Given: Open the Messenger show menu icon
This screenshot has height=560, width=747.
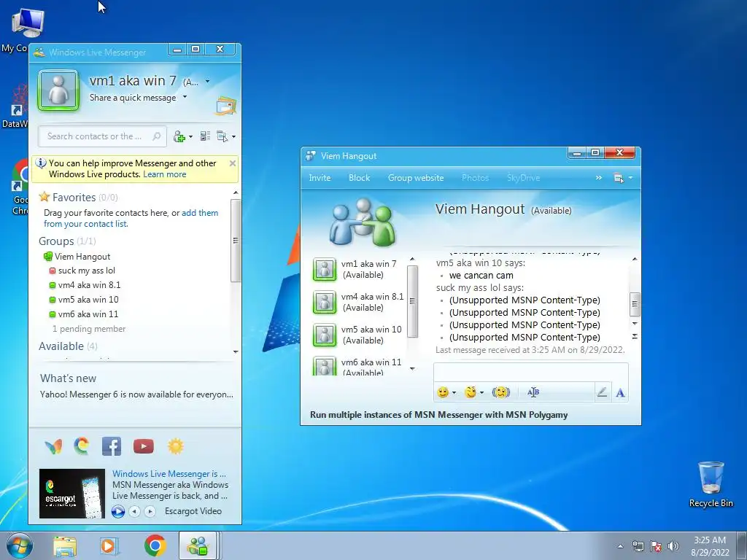Looking at the screenshot, I should tap(222, 136).
